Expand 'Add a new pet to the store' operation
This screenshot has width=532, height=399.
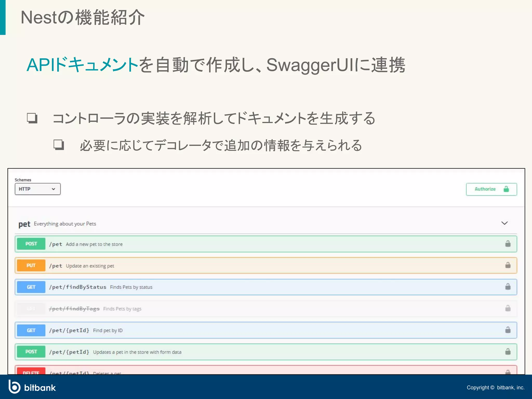(266, 244)
